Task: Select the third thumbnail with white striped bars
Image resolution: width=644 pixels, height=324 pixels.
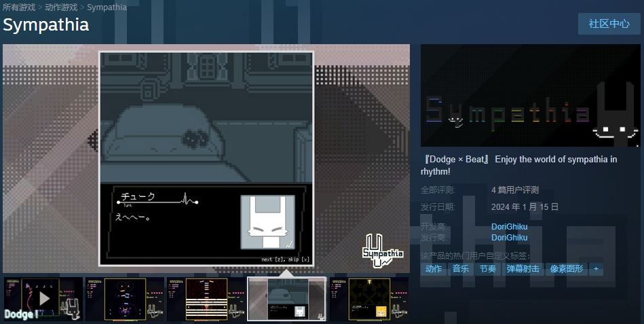Action: pyautogui.click(x=206, y=299)
